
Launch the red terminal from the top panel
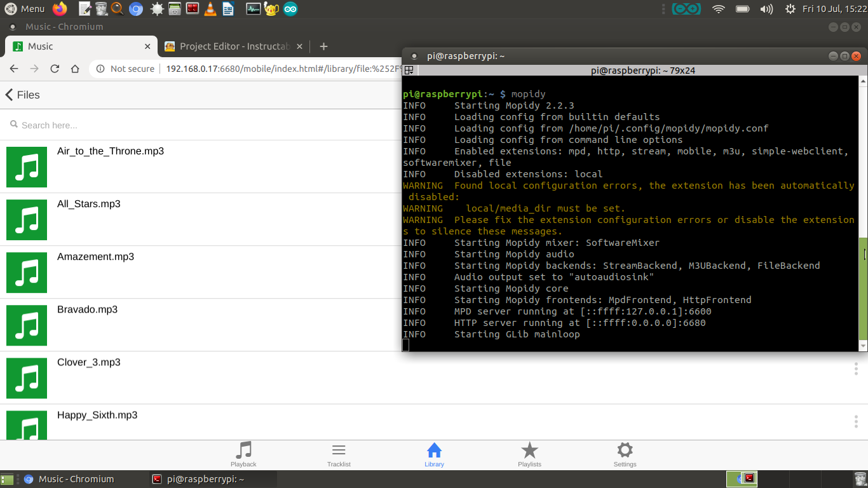pyautogui.click(x=192, y=9)
